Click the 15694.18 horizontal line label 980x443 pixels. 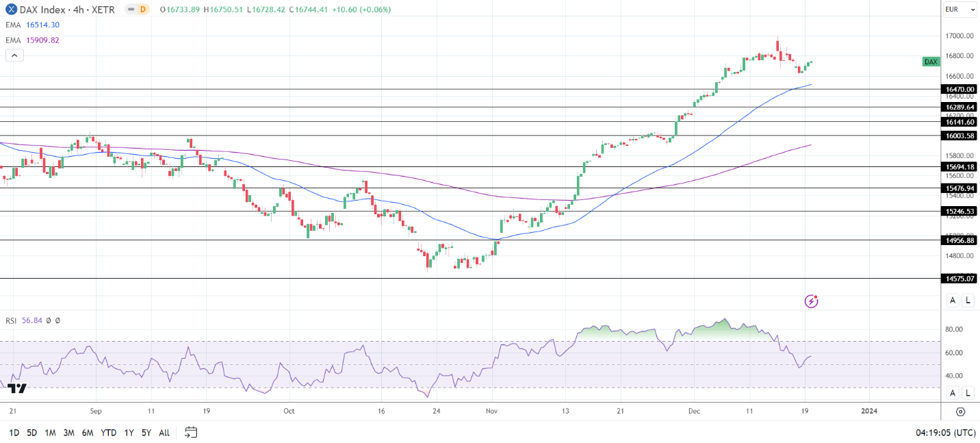pyautogui.click(x=960, y=166)
